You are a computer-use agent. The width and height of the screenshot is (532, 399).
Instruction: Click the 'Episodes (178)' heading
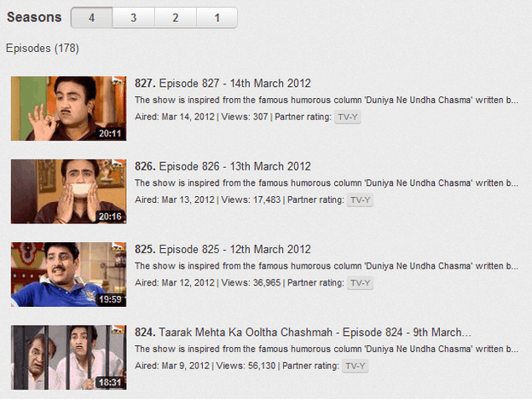coord(43,49)
